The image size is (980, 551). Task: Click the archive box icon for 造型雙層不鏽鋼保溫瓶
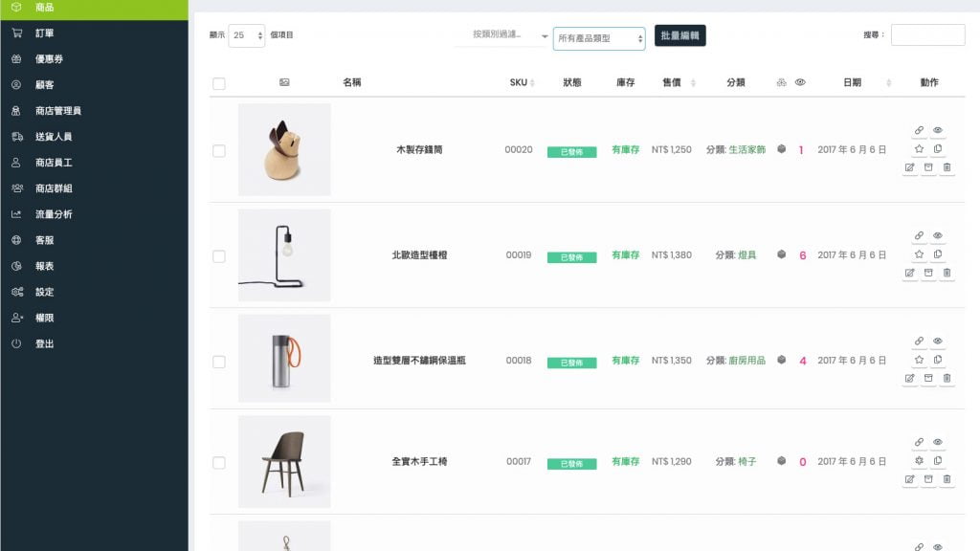(927, 378)
